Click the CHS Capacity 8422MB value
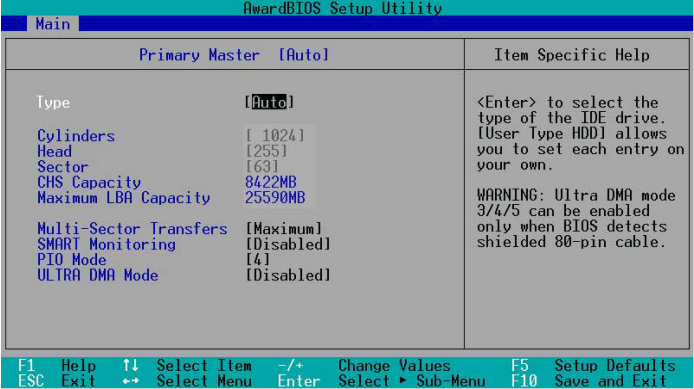694x389 pixels. pos(271,182)
